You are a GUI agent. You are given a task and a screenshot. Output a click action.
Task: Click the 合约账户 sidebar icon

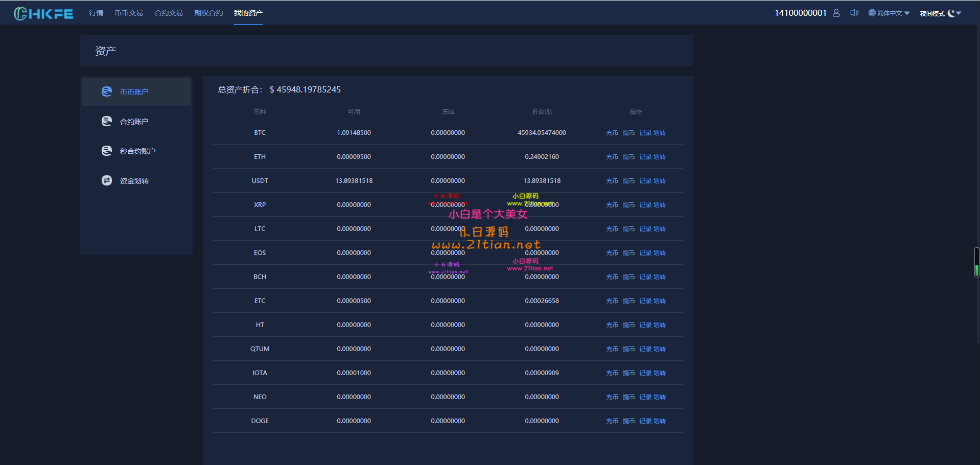[106, 121]
